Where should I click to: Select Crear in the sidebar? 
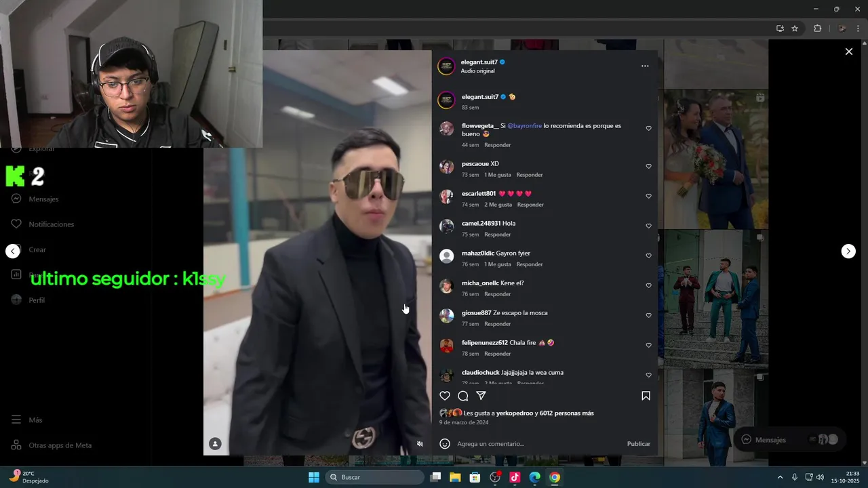pos(29,250)
